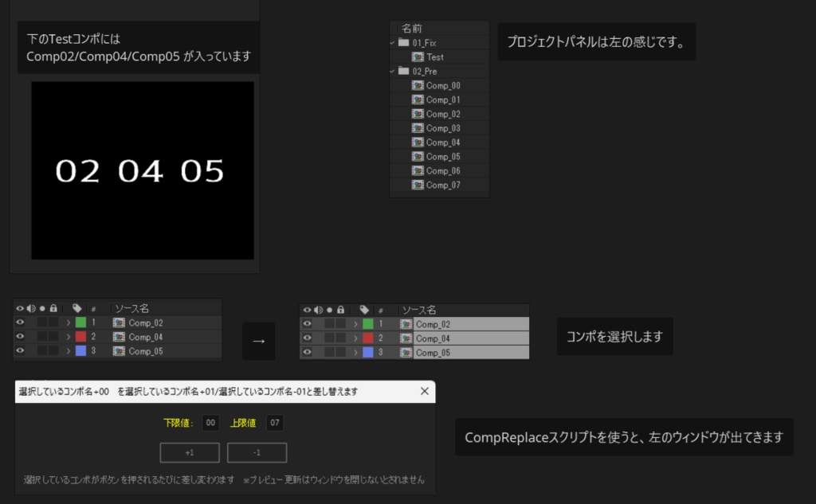Viewport: 816px width, 504px height.
Task: Hide the Comp_02 layer with its eye toggle
Action: click(20, 322)
